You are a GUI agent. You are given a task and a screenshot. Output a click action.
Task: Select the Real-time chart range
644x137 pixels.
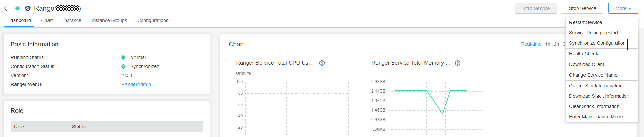[x=531, y=44]
